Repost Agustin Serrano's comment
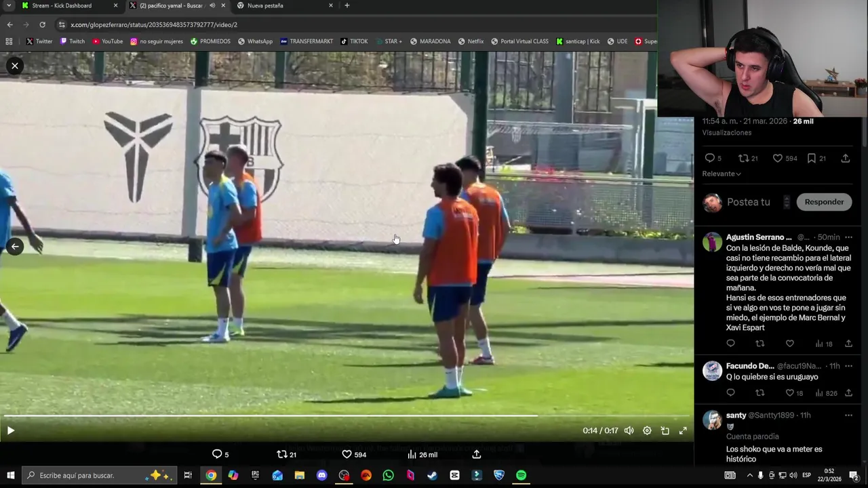 [x=759, y=344]
